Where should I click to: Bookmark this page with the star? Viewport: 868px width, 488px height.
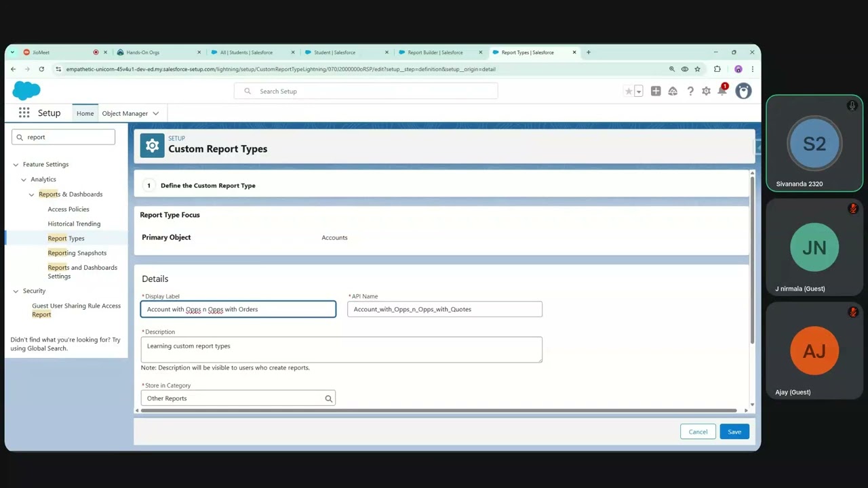pos(697,69)
